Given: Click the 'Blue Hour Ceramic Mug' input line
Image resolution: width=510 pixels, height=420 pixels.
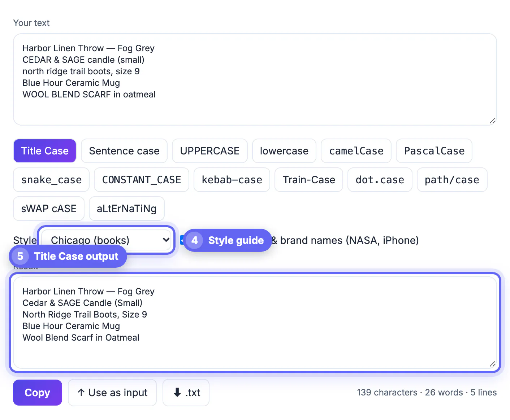Looking at the screenshot, I should (71, 83).
